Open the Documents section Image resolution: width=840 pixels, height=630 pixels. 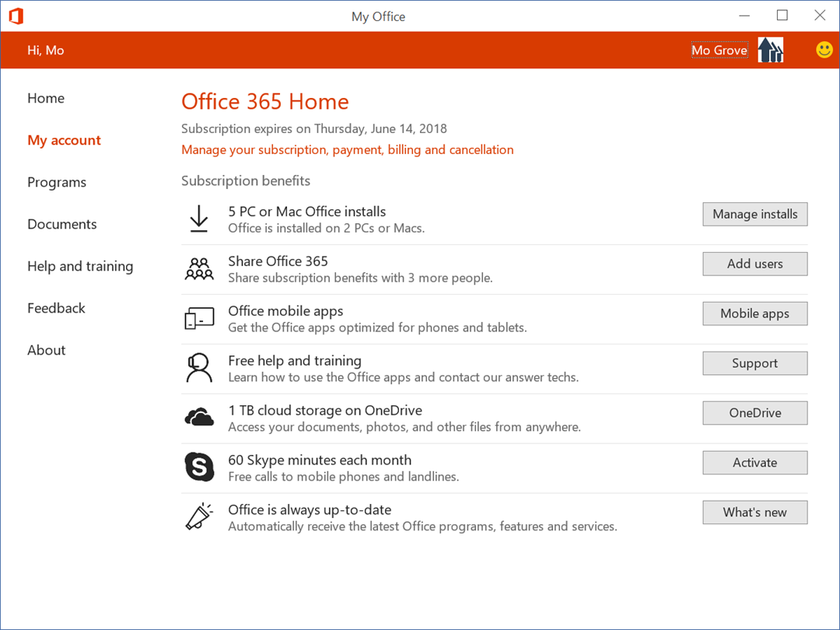point(62,224)
